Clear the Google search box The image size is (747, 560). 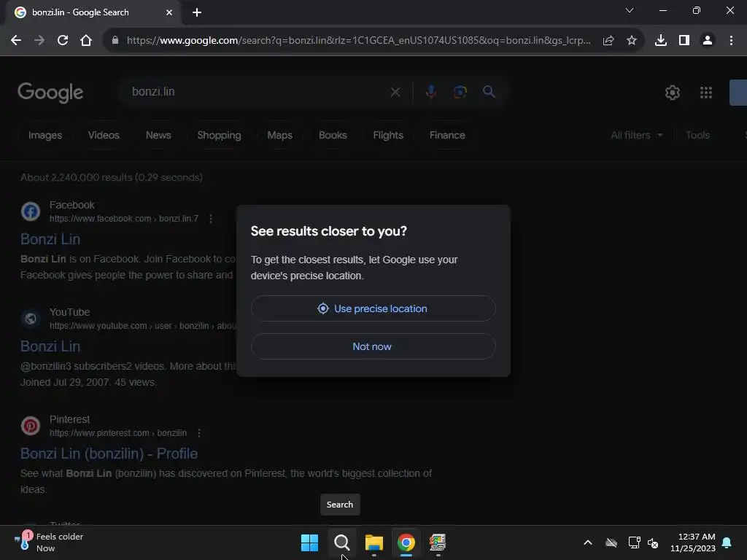(395, 92)
